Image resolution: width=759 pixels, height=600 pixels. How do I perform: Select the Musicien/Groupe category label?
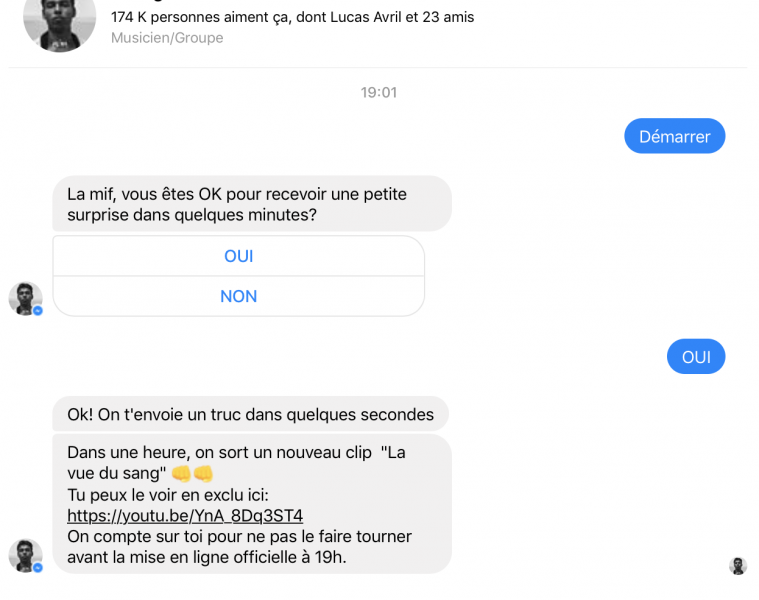tap(167, 38)
